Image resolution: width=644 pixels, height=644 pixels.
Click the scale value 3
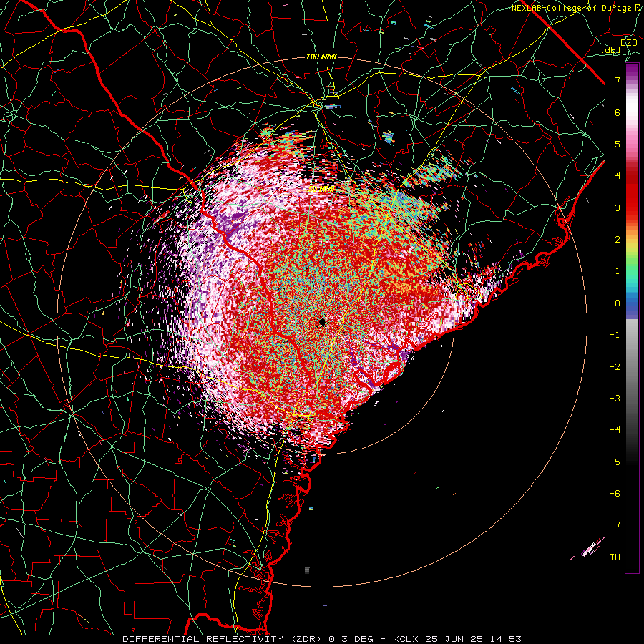(618, 208)
